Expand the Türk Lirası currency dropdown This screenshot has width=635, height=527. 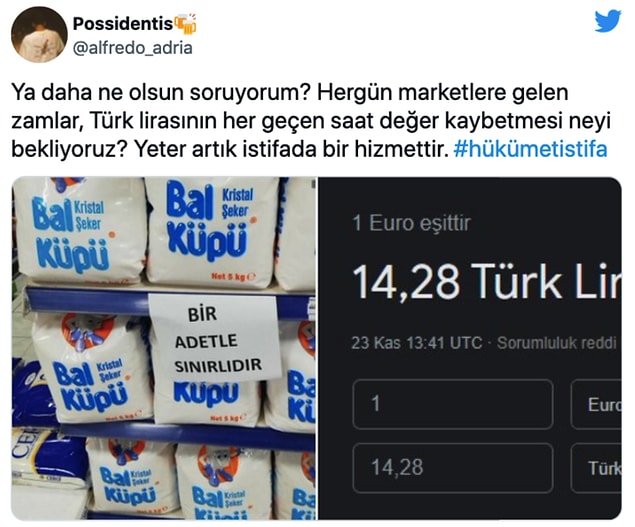pyautogui.click(x=596, y=467)
